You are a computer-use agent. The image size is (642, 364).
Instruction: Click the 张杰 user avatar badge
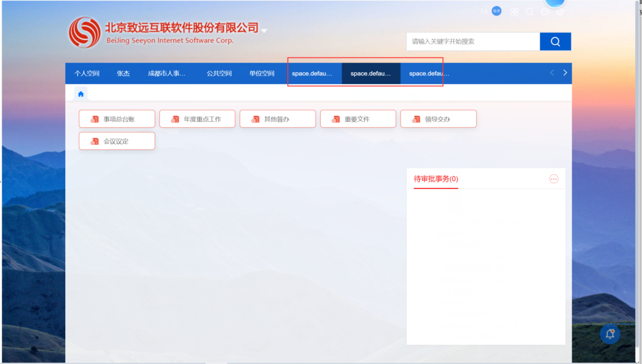[x=497, y=11]
